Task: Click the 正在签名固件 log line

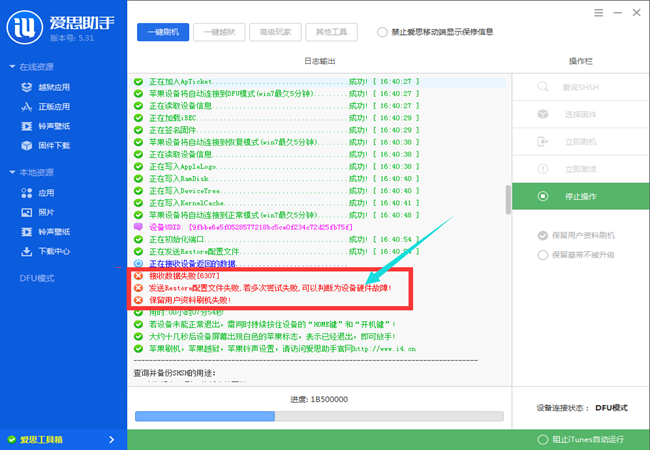Action: (284, 130)
